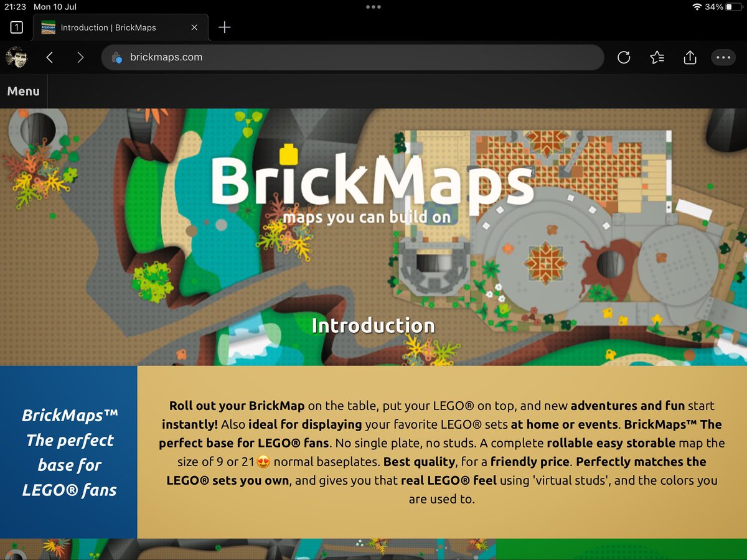Open the browser options ellipsis menu
The height and width of the screenshot is (560, 747).
[x=723, y=57]
